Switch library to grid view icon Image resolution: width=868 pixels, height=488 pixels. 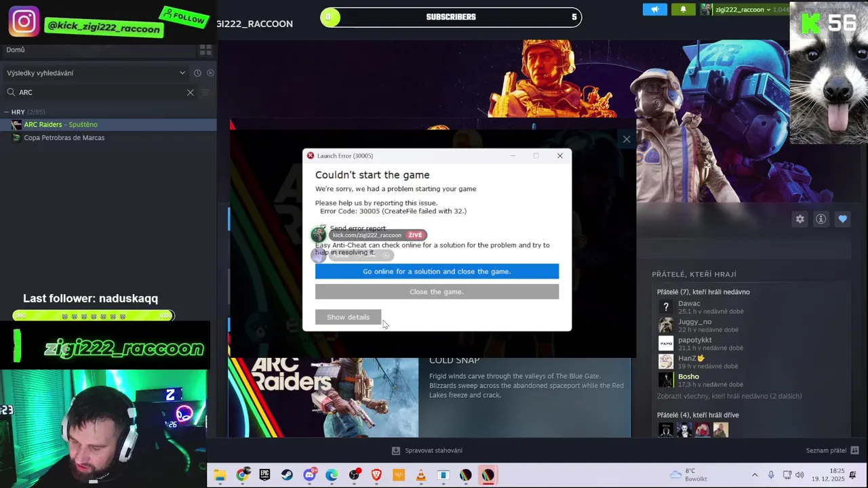tap(205, 50)
